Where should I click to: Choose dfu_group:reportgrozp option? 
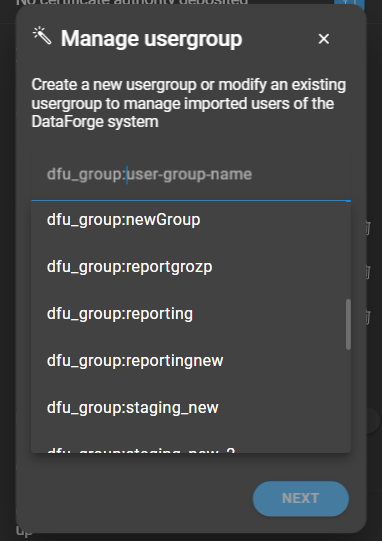click(191, 267)
